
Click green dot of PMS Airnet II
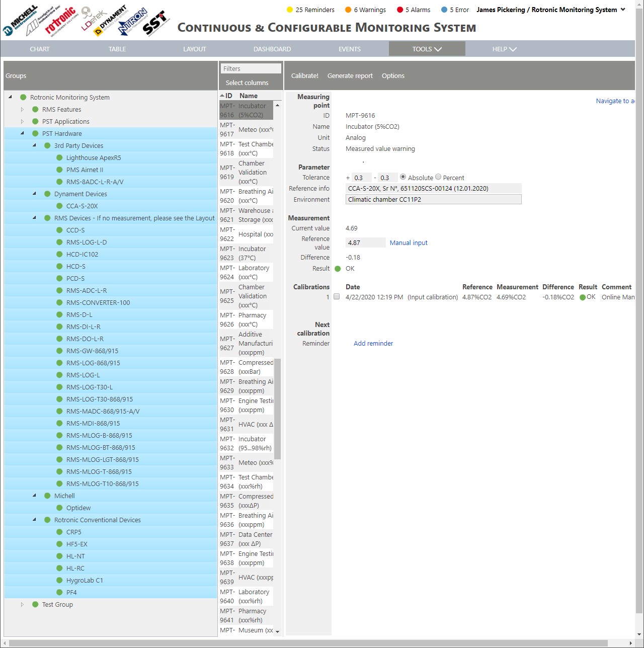59,170
